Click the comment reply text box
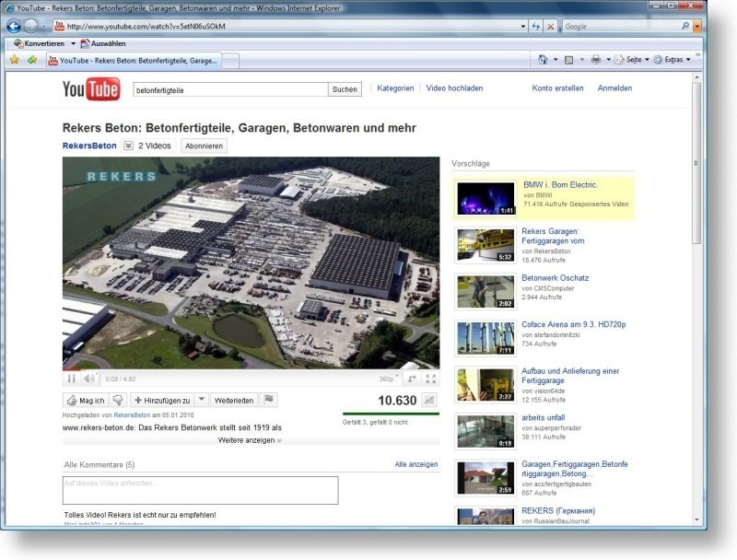 pyautogui.click(x=200, y=491)
